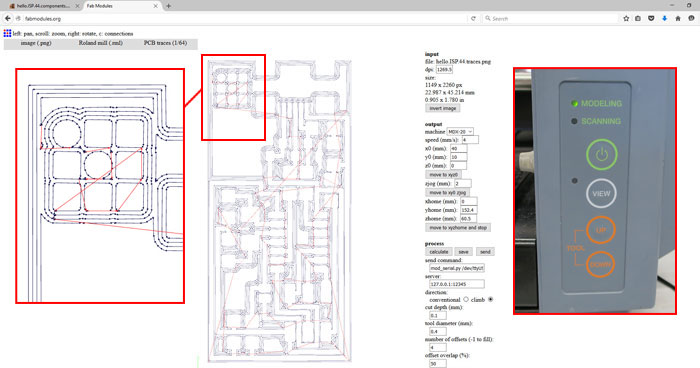Click the calculate button
The image size is (700, 368).
coord(438,252)
